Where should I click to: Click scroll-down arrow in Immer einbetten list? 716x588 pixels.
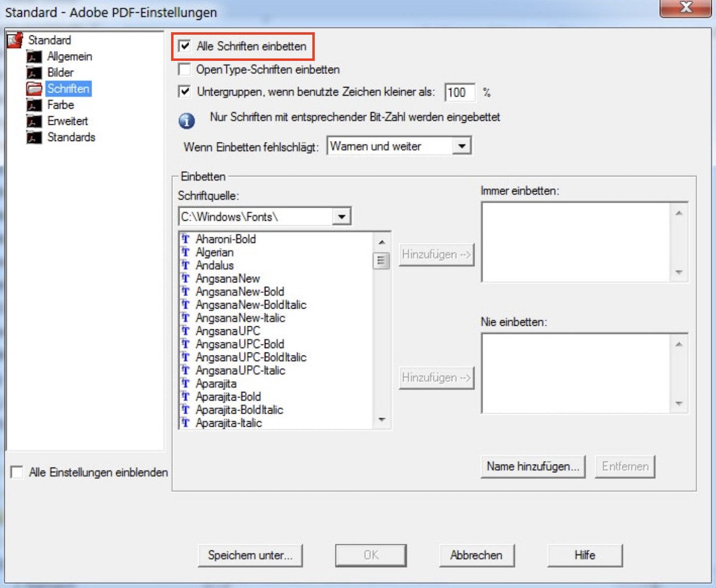click(679, 273)
